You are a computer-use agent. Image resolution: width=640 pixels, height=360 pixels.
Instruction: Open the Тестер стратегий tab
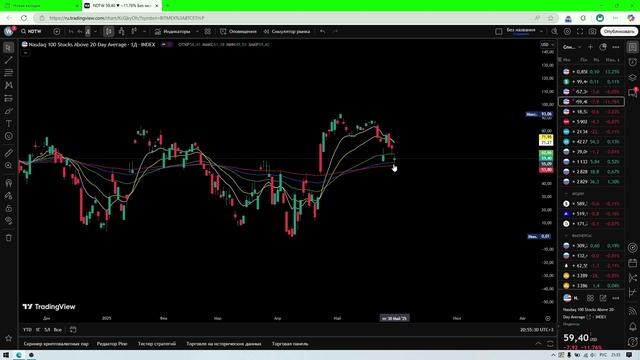click(x=157, y=344)
